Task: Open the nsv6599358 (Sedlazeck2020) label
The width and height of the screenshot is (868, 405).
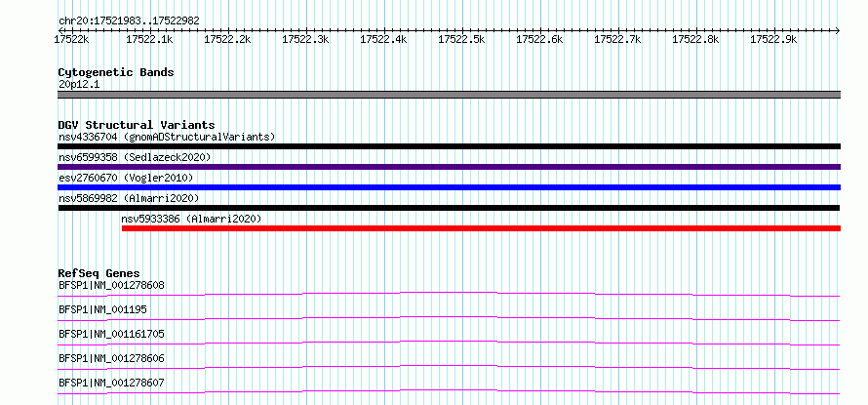Action: click(135, 157)
